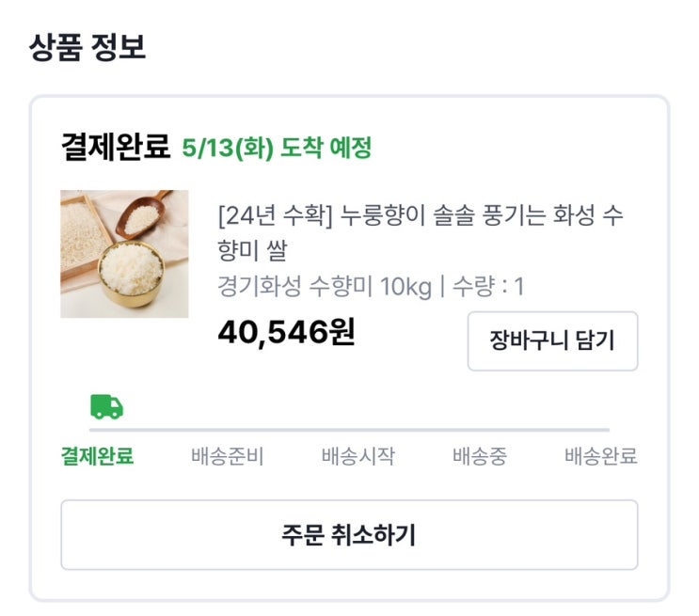The width and height of the screenshot is (699, 616).
Task: Click the rice product thumbnail image
Action: click(x=124, y=254)
